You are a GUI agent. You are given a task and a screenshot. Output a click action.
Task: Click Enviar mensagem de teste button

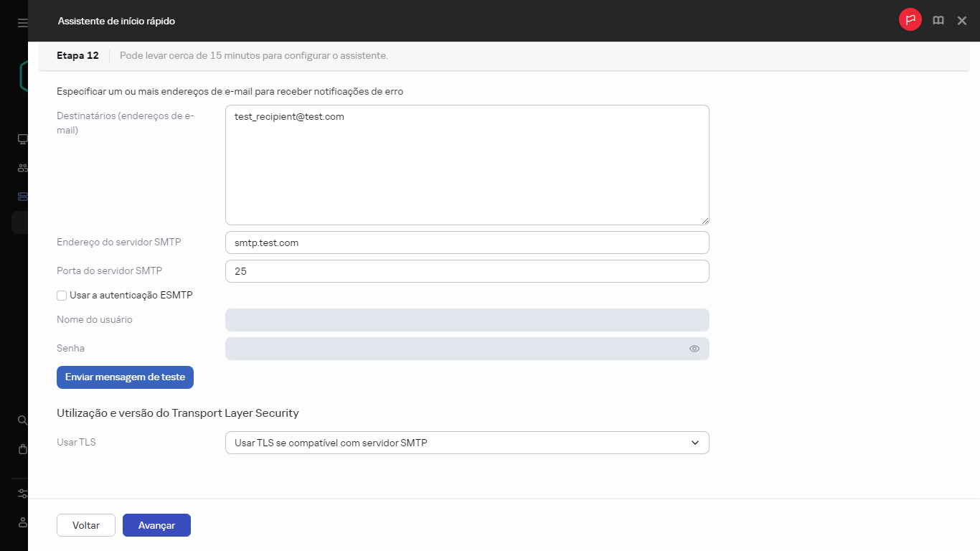(125, 377)
